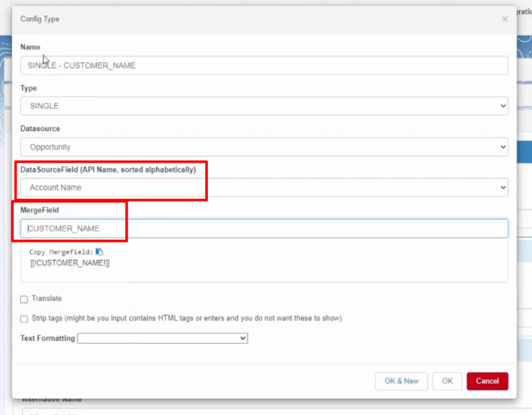Click the Translate label text
This screenshot has width=532, height=415.
[x=46, y=299]
